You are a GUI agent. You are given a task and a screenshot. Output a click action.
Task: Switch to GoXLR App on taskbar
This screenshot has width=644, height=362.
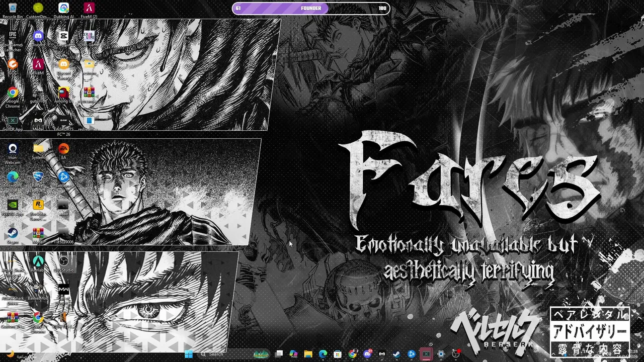pos(426,354)
